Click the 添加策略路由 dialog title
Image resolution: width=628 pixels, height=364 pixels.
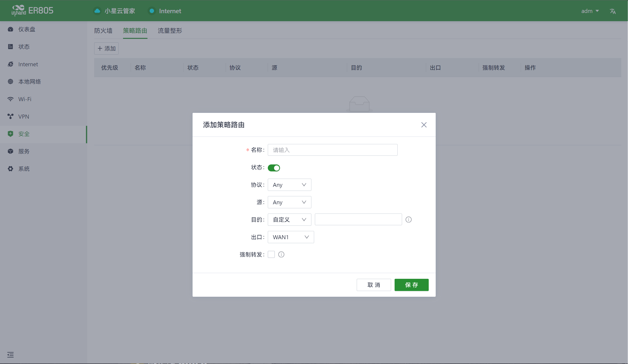224,125
